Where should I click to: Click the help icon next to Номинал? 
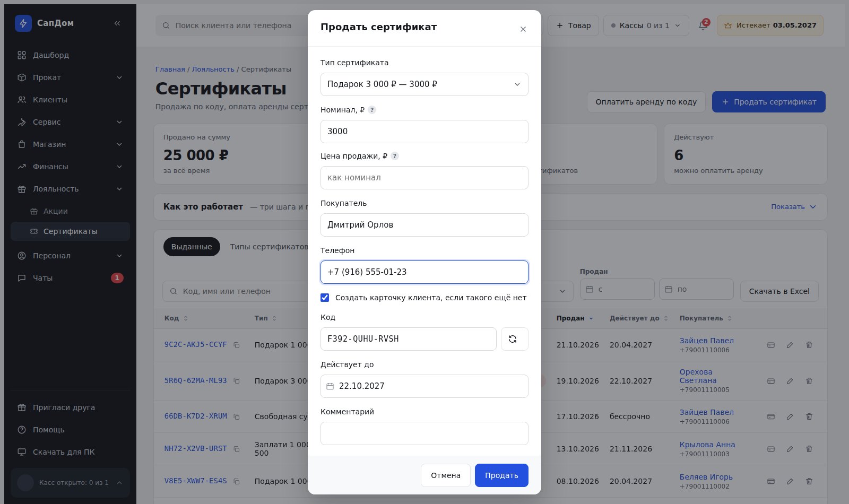pos(372,110)
